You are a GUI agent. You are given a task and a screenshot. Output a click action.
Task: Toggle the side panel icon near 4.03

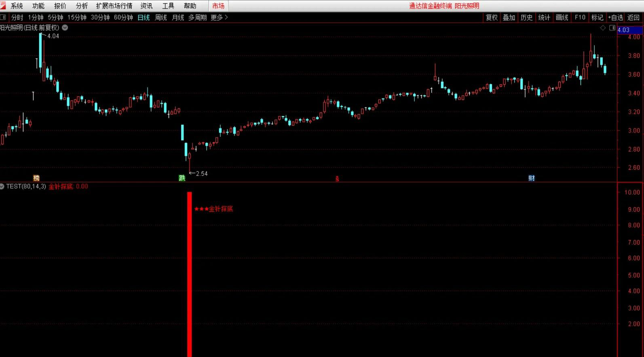[612, 28]
